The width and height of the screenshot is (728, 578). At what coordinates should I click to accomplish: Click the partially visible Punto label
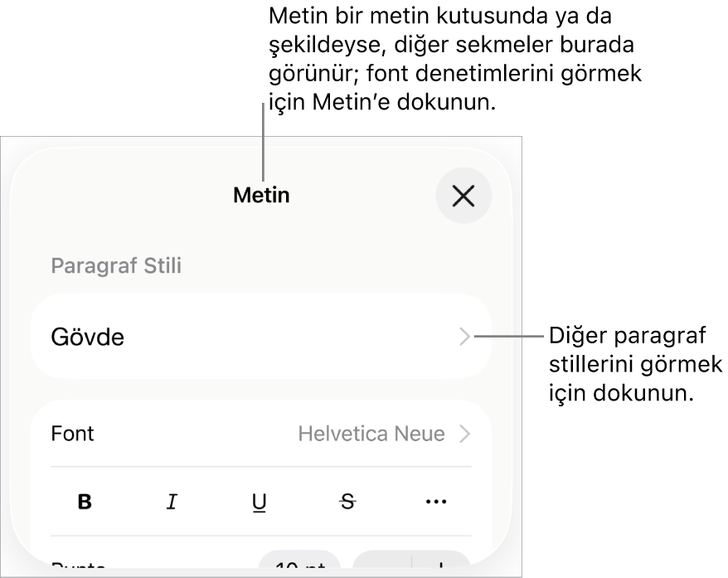coord(78,566)
